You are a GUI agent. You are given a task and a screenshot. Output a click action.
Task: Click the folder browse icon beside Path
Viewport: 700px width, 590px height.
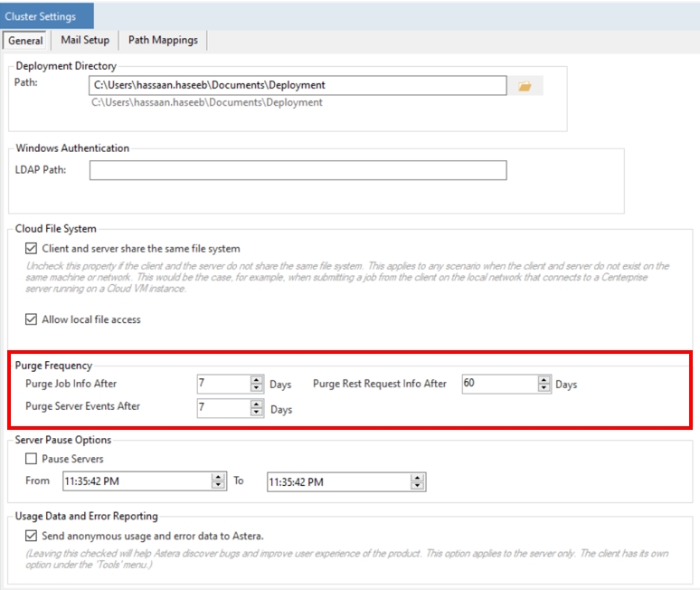click(525, 86)
